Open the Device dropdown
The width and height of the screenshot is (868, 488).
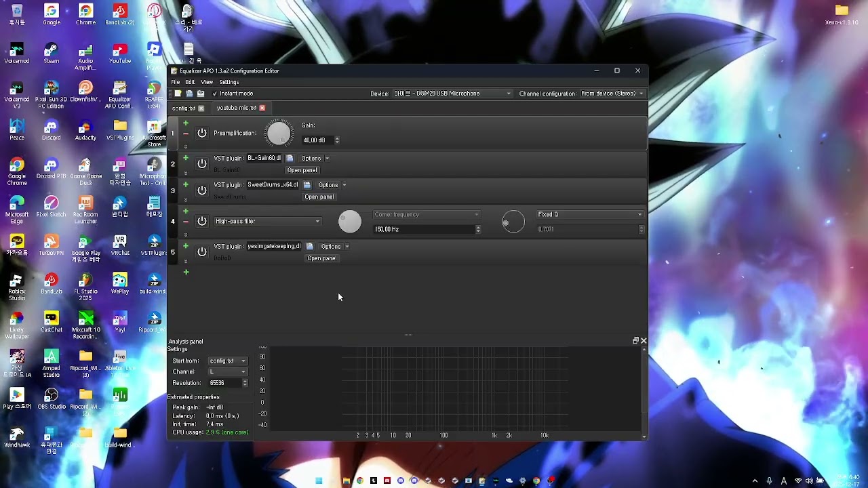[x=452, y=94]
